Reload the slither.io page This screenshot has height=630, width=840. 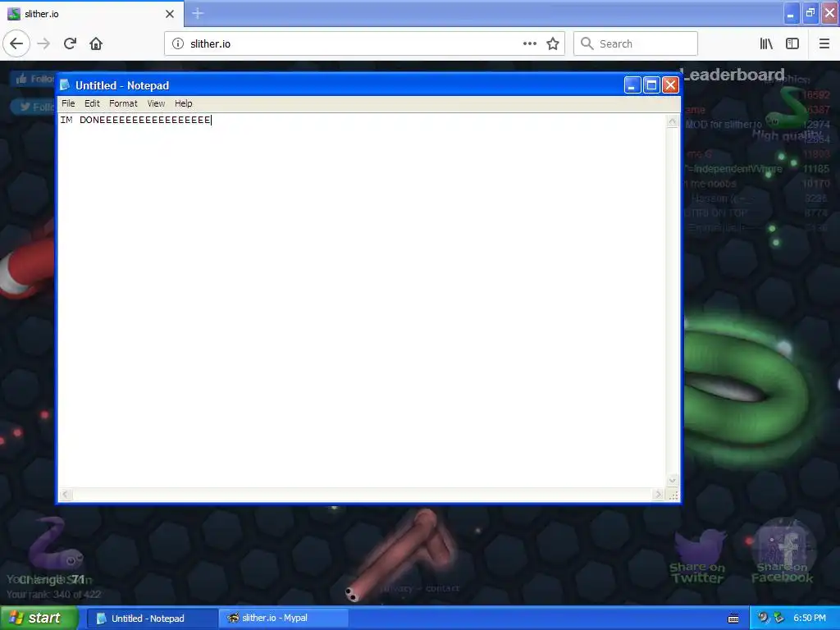pos(71,43)
